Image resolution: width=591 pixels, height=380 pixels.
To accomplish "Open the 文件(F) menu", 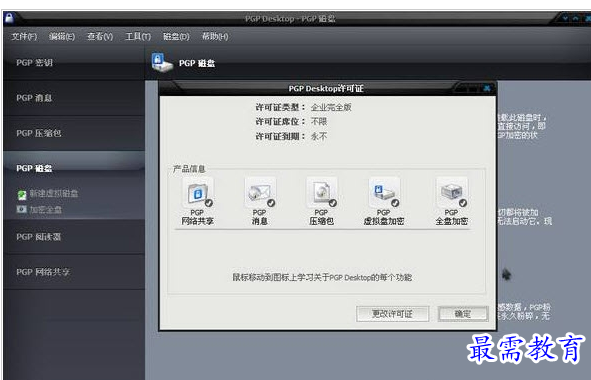I will coord(24,36).
